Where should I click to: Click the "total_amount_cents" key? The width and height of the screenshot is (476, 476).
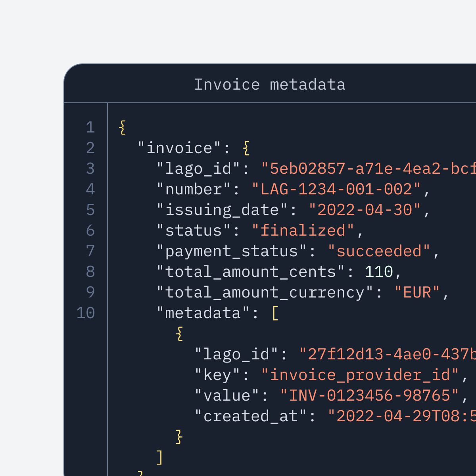click(x=251, y=272)
